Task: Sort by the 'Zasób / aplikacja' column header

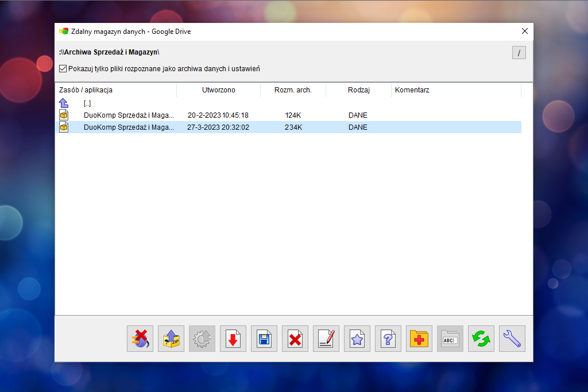Action: tap(116, 90)
